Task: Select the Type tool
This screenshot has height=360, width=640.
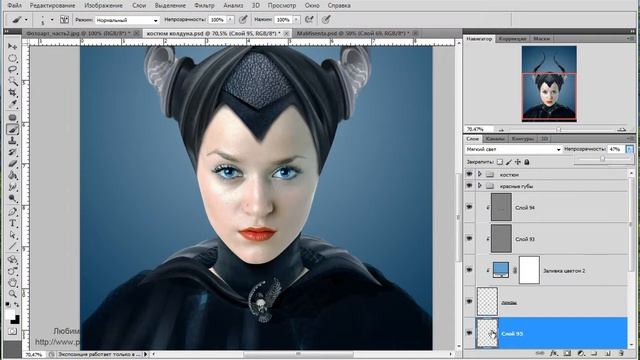Action: pyautogui.click(x=13, y=223)
